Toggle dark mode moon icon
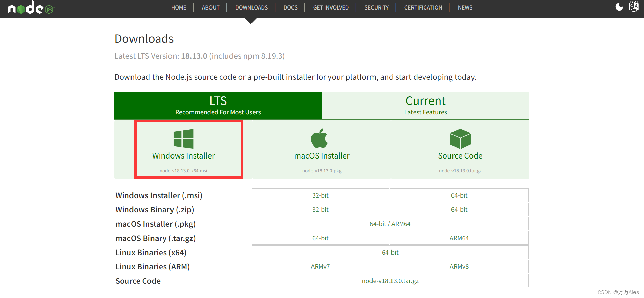The image size is (644, 298). [619, 7]
